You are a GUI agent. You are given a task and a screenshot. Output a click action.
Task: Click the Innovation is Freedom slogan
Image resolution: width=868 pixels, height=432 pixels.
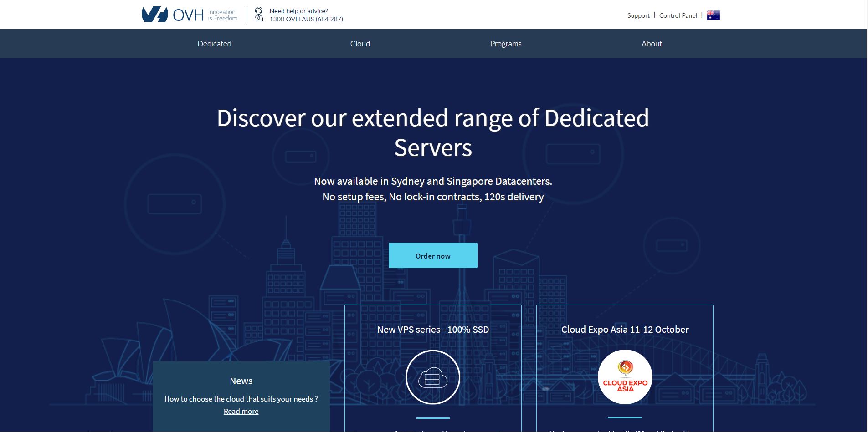[x=223, y=15]
